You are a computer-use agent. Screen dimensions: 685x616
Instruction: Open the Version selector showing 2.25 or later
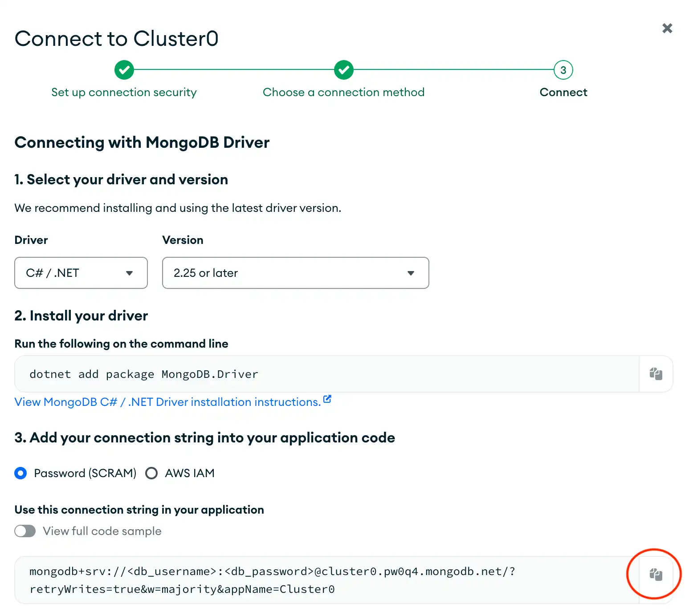point(295,273)
